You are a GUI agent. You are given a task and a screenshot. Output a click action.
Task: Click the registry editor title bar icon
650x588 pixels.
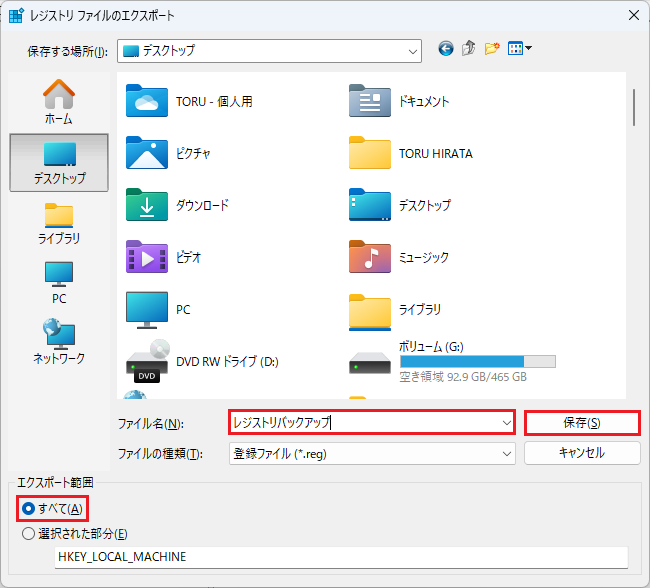coord(17,16)
